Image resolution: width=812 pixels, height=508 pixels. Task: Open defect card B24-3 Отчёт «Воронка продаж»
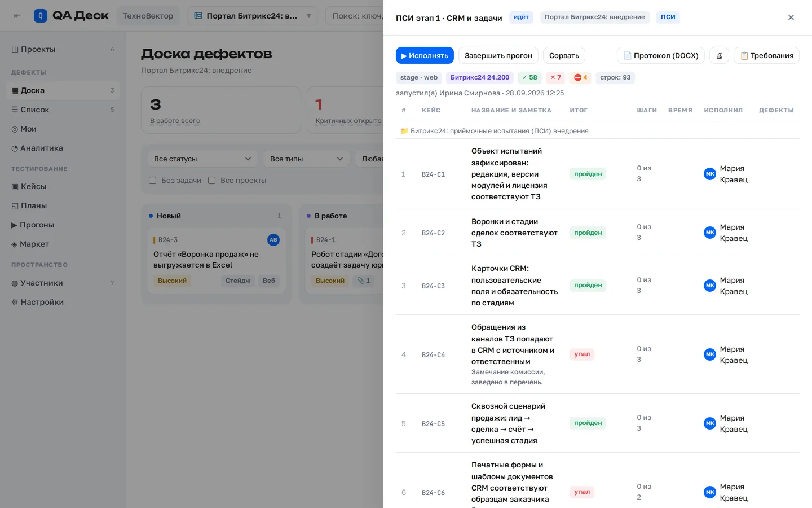click(217, 261)
